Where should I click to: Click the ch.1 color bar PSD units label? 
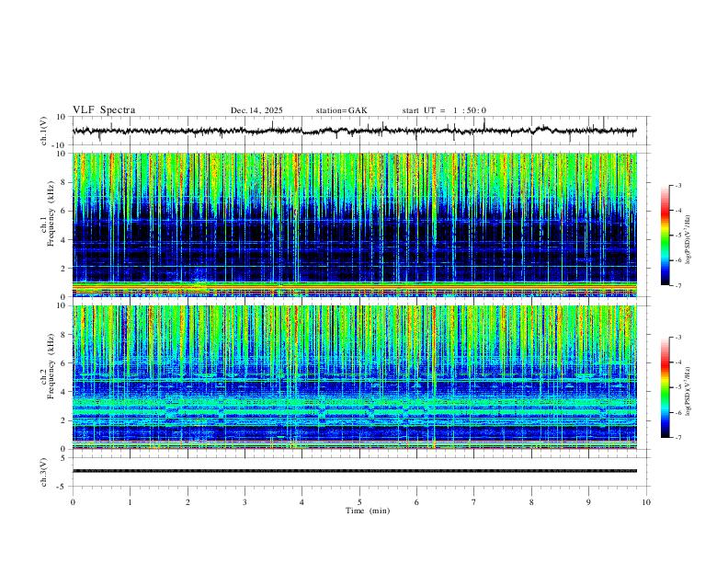pos(688,239)
